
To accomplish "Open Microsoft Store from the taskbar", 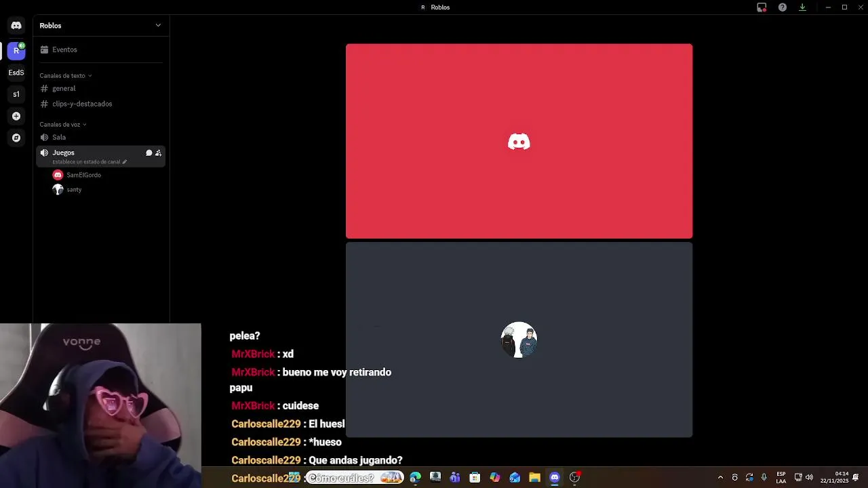I will point(475,478).
